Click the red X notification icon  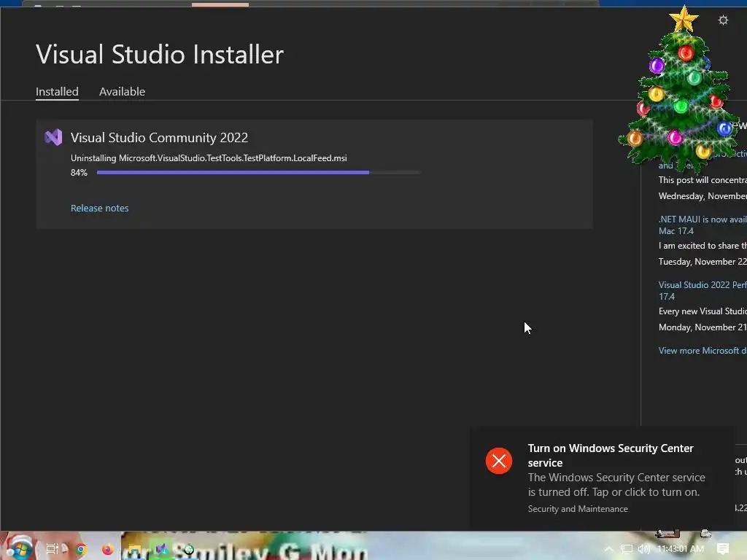(499, 461)
